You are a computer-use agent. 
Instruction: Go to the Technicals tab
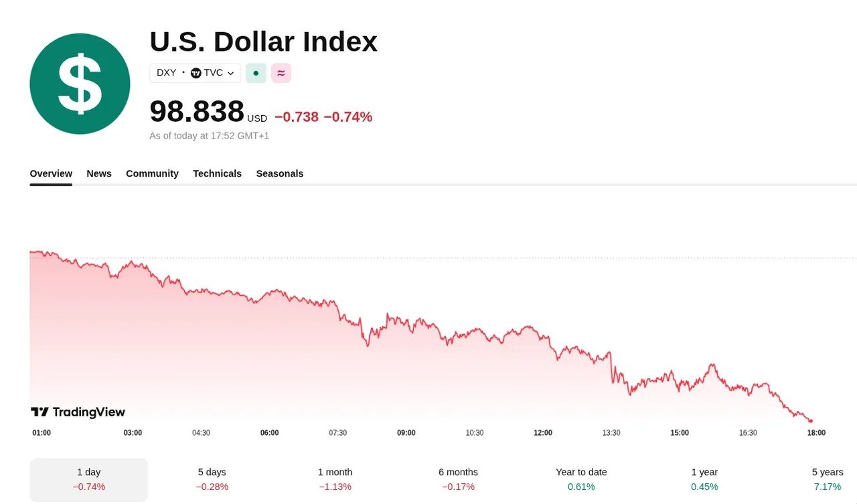tap(217, 173)
